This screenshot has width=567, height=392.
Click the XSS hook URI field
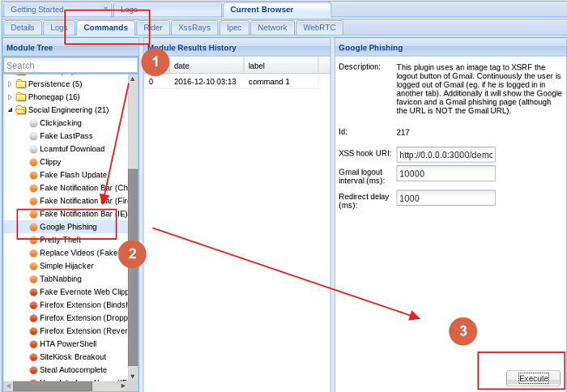pos(446,155)
